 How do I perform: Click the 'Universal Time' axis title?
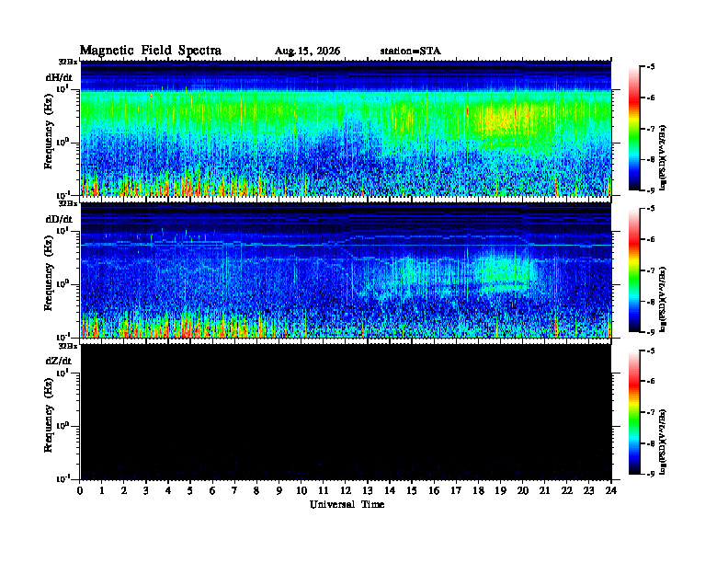click(347, 504)
